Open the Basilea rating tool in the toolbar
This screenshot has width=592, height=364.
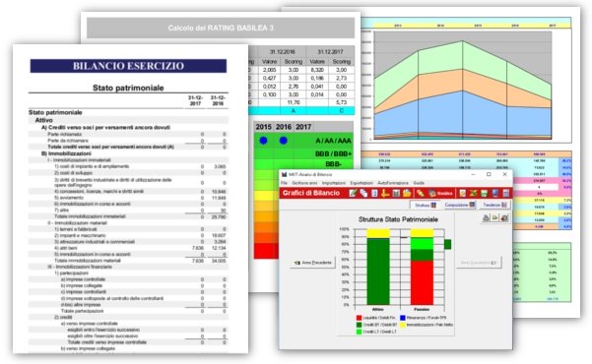pyautogui.click(x=441, y=194)
